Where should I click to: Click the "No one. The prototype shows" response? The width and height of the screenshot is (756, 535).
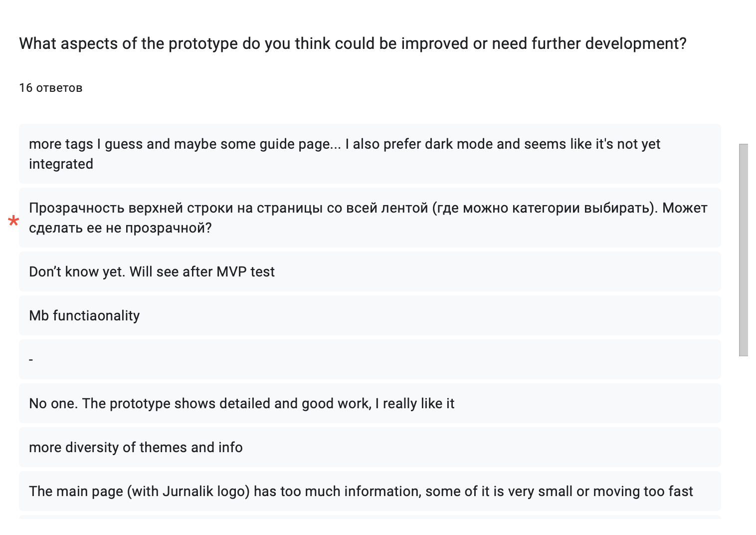pos(241,403)
